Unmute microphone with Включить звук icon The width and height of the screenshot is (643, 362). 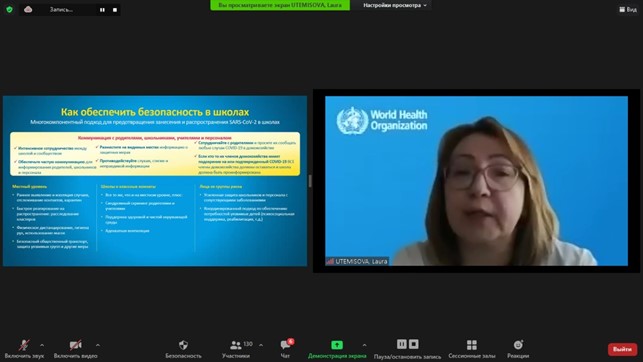click(x=24, y=345)
